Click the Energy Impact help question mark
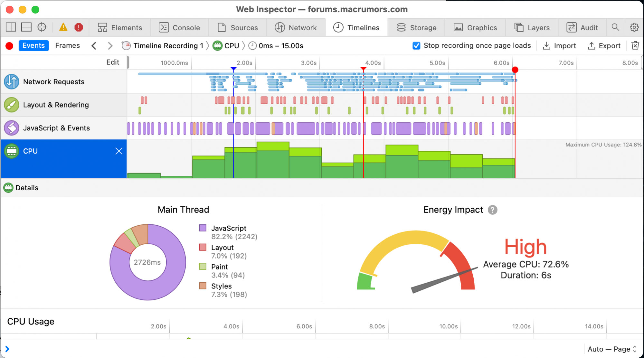This screenshot has height=358, width=644. [x=492, y=210]
